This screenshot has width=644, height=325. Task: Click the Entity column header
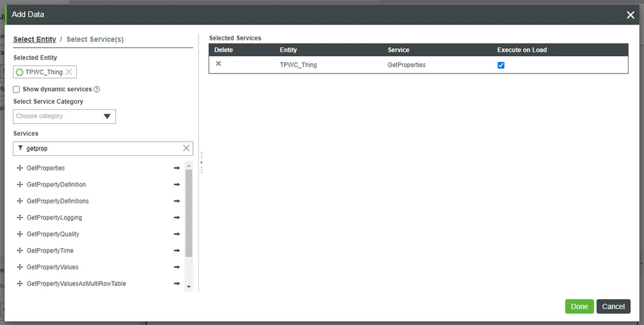(x=288, y=50)
